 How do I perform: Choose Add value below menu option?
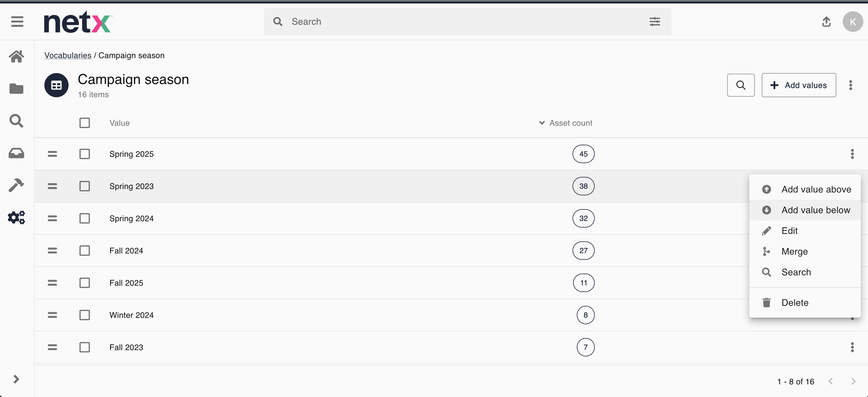815,210
